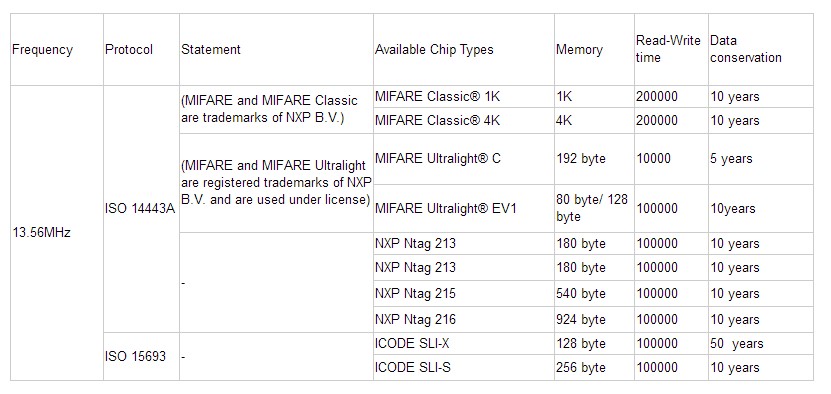Select the ICODE SLI-S chip cell
The width and height of the screenshot is (831, 394).
[x=464, y=367]
